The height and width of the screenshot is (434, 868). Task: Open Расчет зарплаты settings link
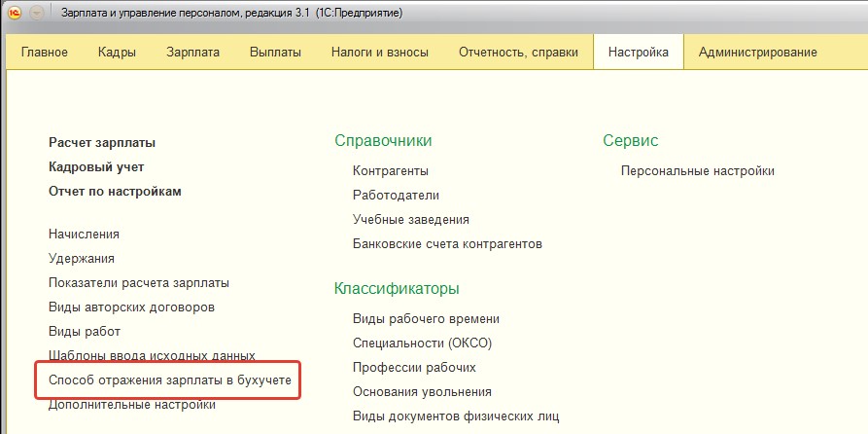coord(102,142)
